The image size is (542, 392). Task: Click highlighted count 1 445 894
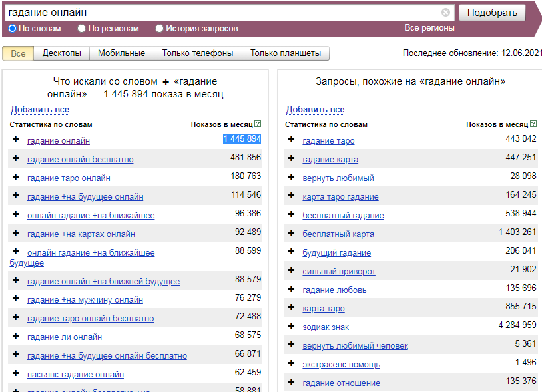[x=242, y=139]
